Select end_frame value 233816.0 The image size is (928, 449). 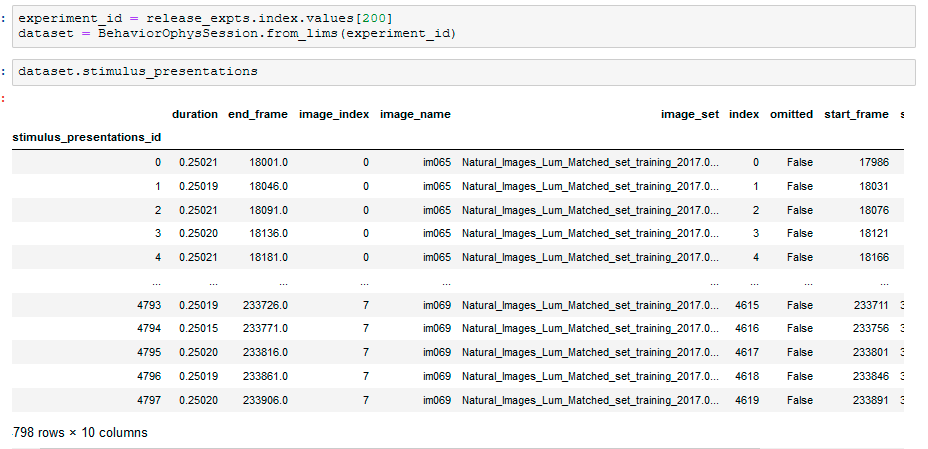[x=265, y=352]
